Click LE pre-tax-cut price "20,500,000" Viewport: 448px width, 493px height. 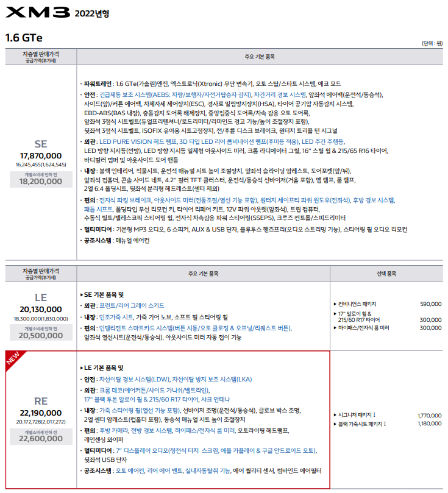click(41, 336)
